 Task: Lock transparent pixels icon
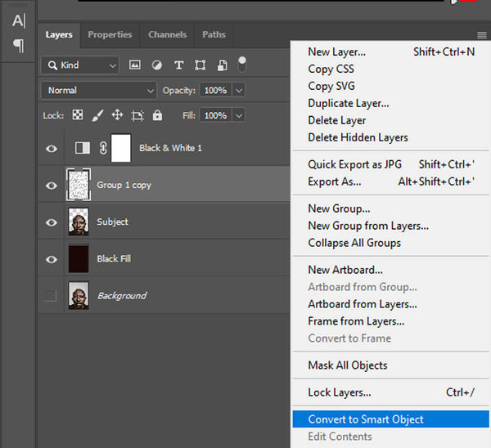[x=78, y=114]
